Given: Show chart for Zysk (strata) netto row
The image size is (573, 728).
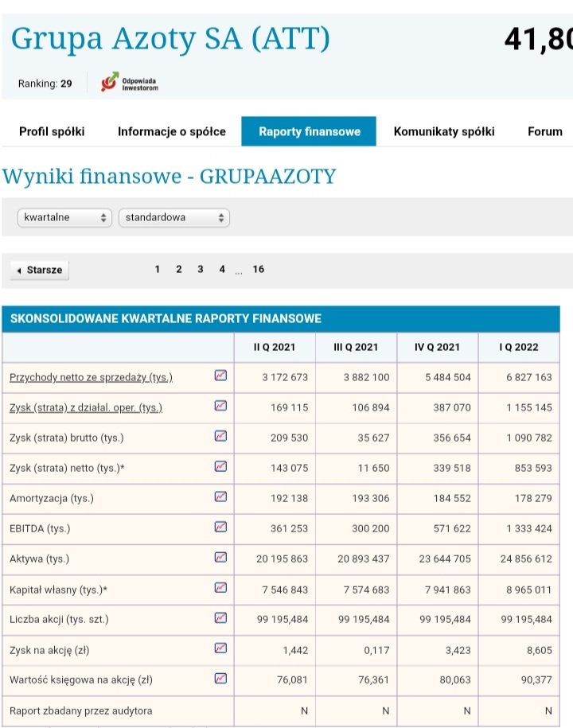Looking at the screenshot, I should click(220, 467).
